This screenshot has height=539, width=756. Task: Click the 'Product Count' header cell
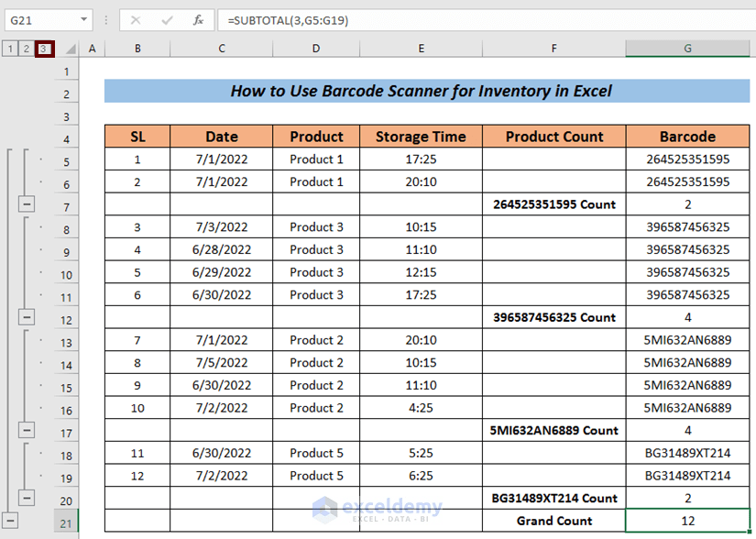tap(554, 137)
